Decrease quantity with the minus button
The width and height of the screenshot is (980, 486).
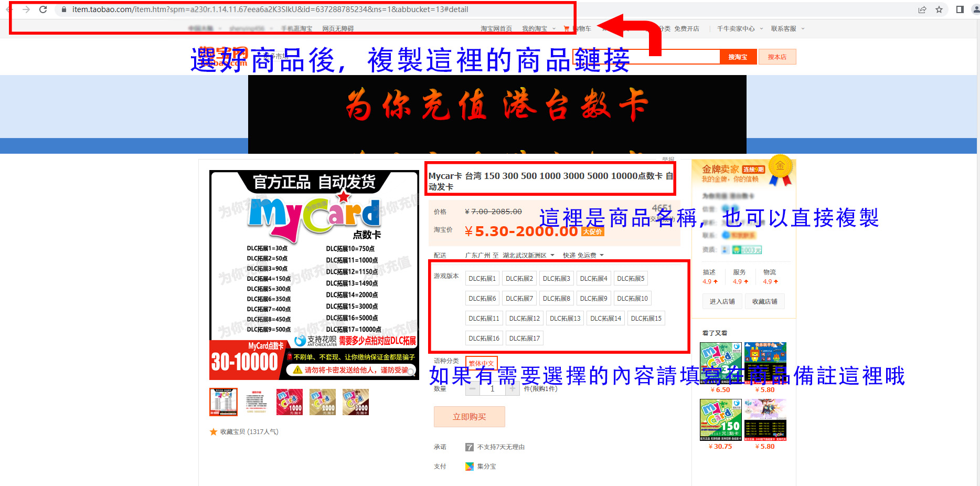472,389
